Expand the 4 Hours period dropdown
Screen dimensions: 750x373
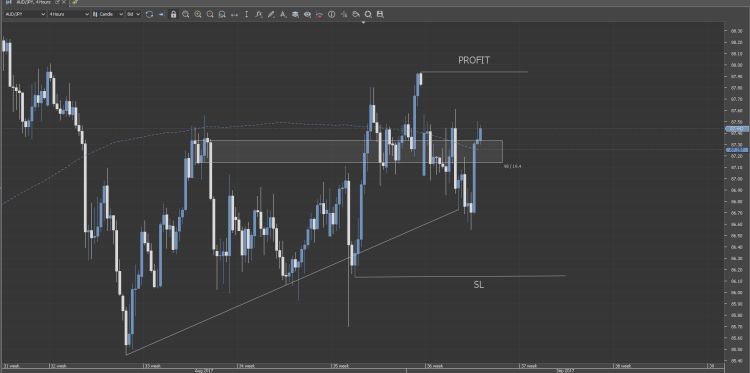69,14
